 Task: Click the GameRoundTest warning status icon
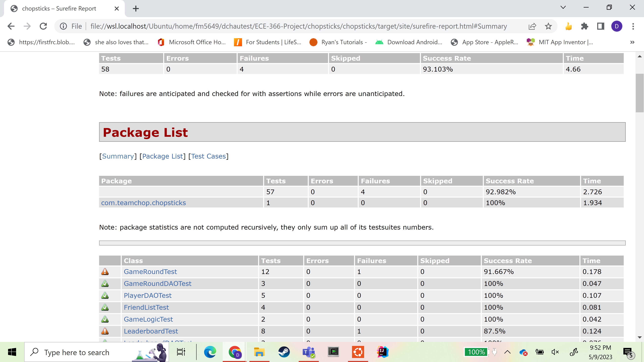click(x=105, y=271)
